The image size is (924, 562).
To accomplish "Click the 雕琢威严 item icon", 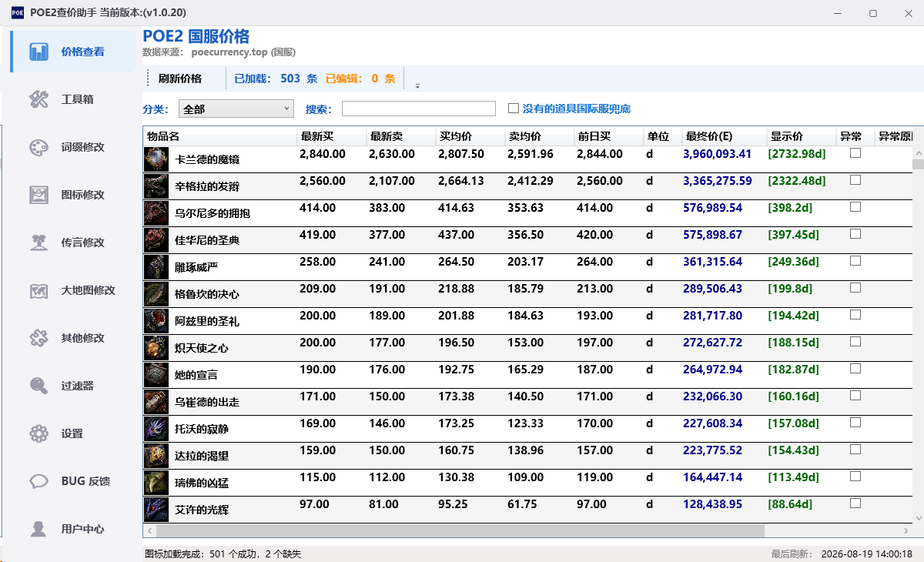I will click(156, 267).
